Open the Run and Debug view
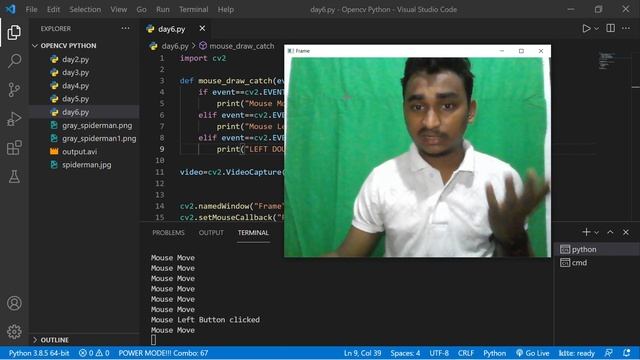 14,119
